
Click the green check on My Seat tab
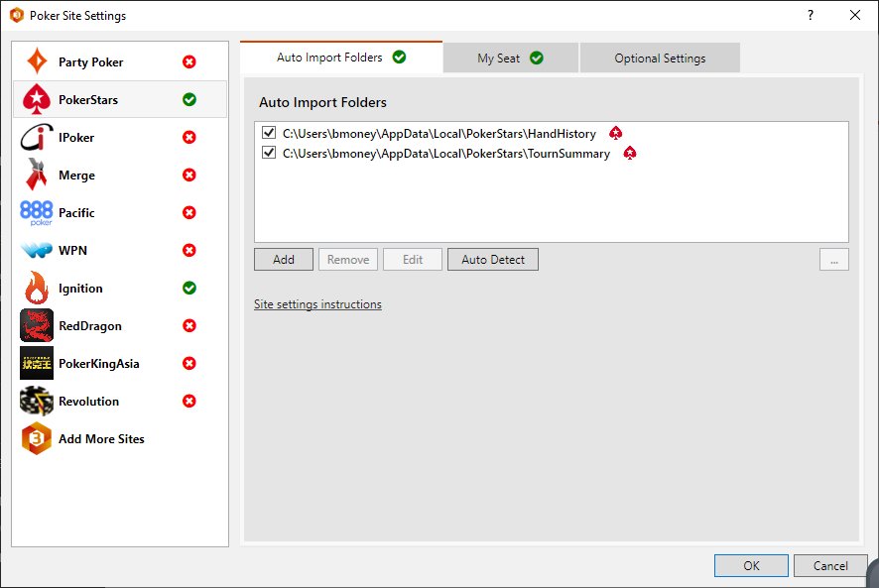tap(537, 58)
